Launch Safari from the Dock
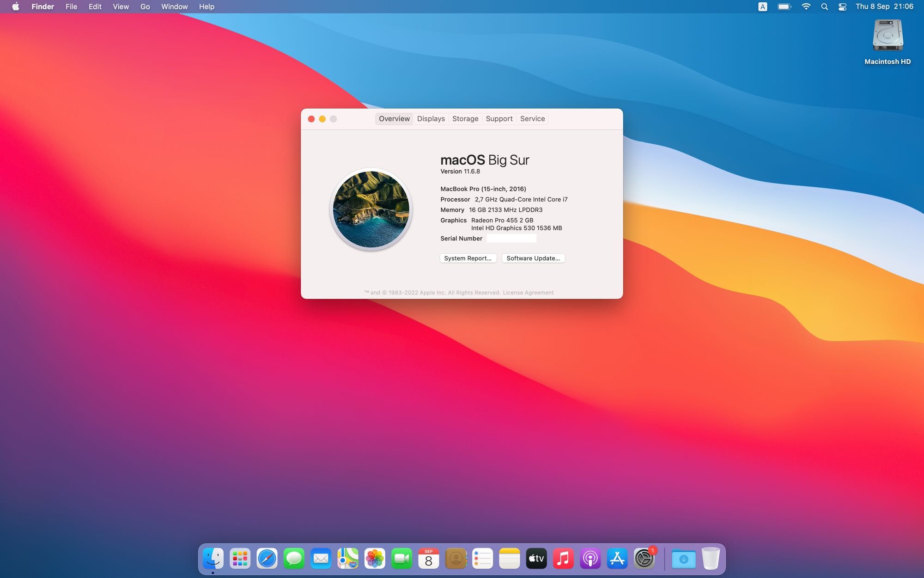This screenshot has width=924, height=578. pos(267,559)
